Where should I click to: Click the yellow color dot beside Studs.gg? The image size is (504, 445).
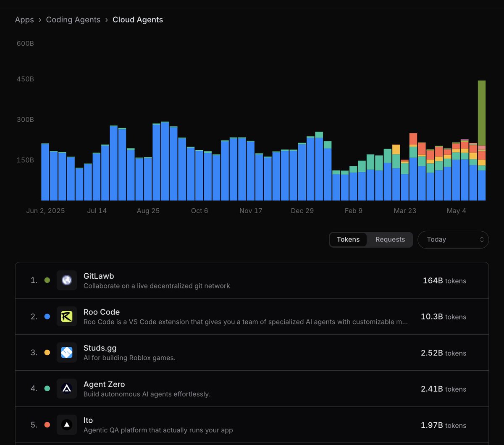tap(47, 353)
